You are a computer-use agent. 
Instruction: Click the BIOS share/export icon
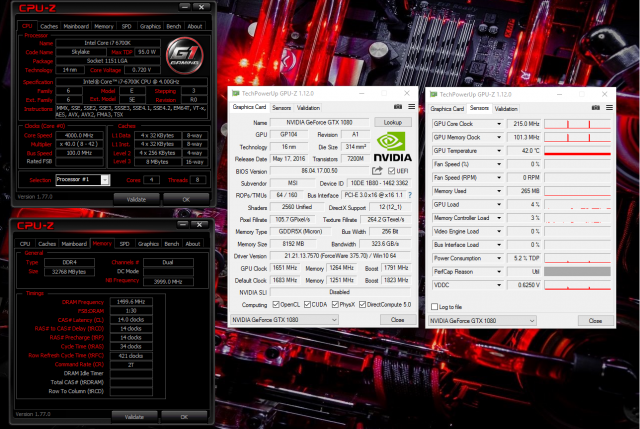[x=375, y=171]
